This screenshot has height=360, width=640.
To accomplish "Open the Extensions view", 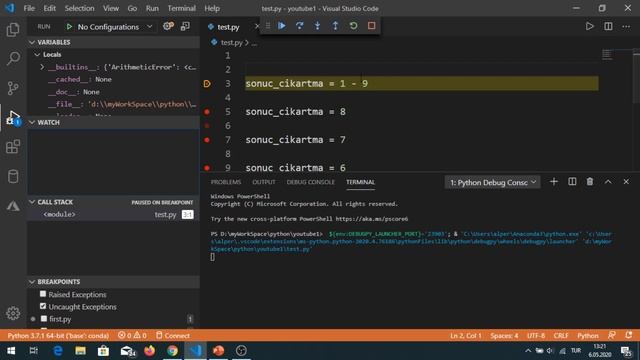I will point(13,147).
